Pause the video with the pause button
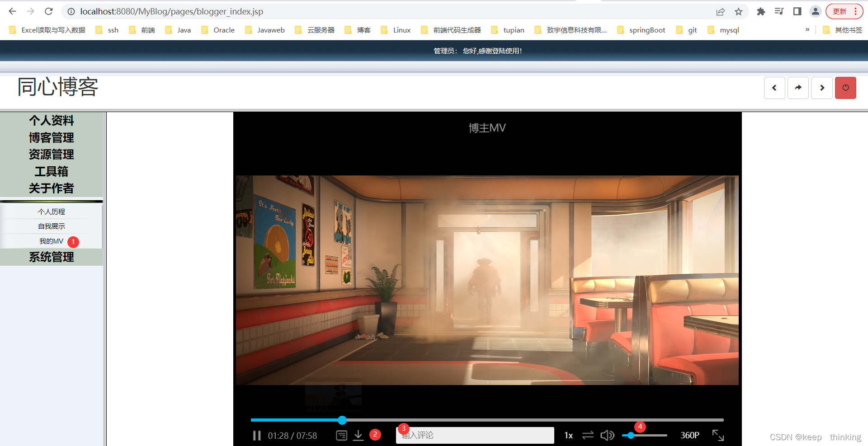Image resolution: width=868 pixels, height=446 pixels. pyautogui.click(x=257, y=436)
